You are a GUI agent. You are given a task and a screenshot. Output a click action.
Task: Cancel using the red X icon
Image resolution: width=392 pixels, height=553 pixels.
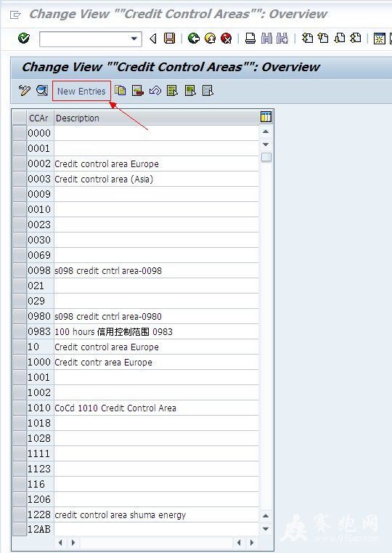[x=226, y=38]
